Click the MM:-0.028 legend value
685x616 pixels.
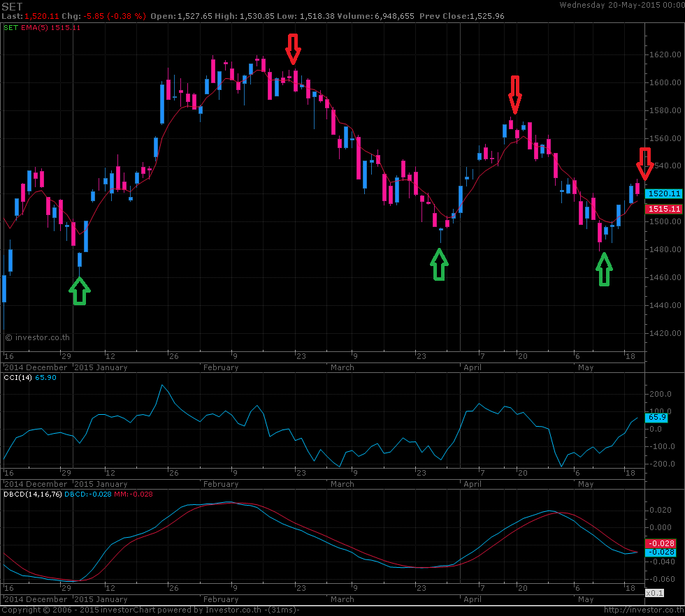click(x=134, y=494)
